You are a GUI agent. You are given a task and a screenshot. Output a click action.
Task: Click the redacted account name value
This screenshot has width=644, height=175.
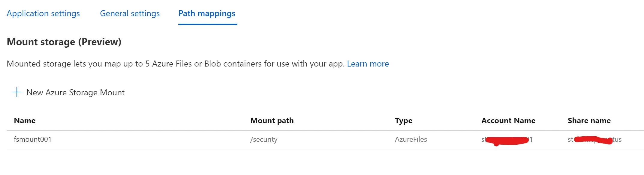pos(507,140)
